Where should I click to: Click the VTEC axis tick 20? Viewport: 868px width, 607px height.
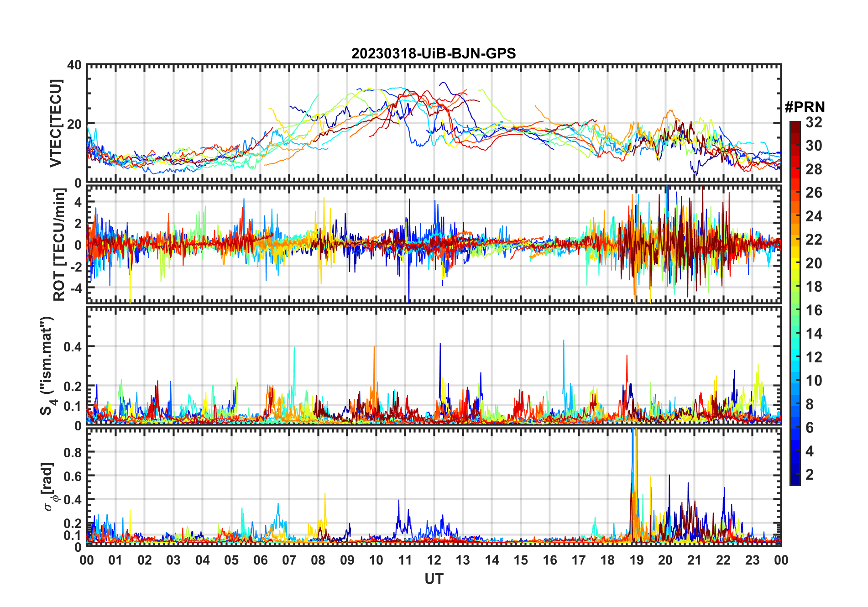point(74,124)
